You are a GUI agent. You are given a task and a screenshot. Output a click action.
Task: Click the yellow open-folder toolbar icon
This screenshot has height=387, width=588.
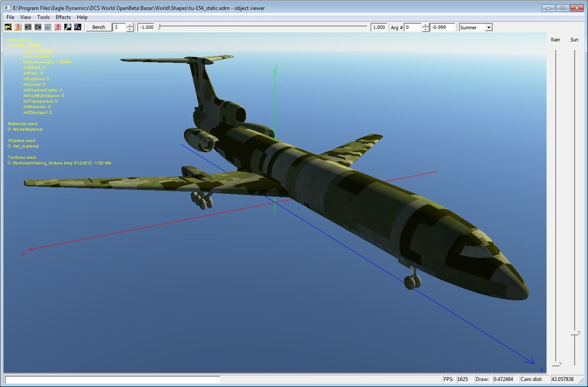pyautogui.click(x=8, y=27)
